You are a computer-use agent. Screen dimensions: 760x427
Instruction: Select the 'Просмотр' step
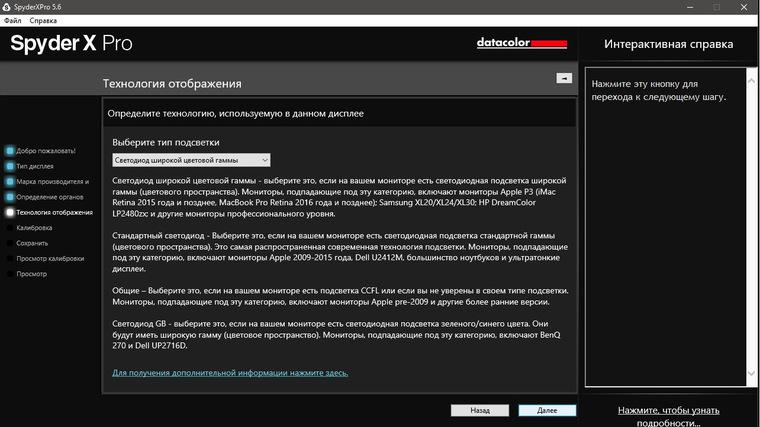[32, 274]
